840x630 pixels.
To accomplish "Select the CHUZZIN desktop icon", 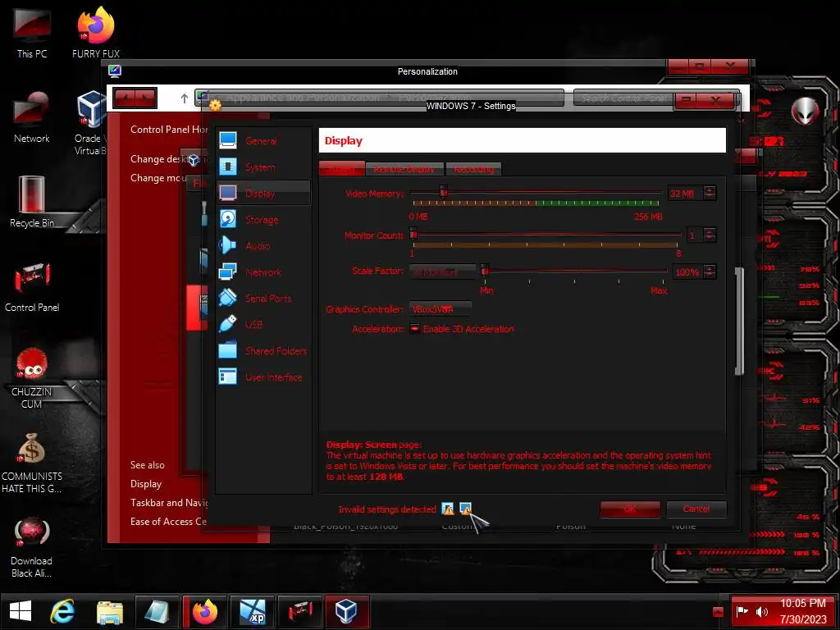I will point(32,377).
